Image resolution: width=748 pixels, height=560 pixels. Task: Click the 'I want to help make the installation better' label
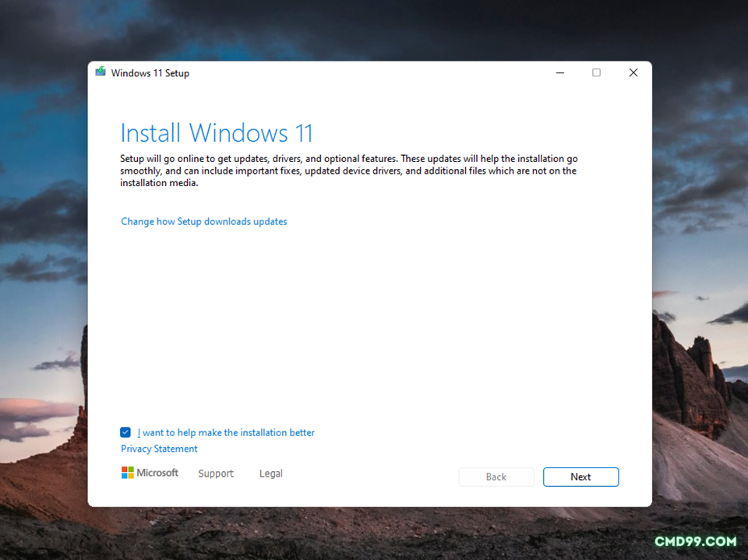point(226,432)
